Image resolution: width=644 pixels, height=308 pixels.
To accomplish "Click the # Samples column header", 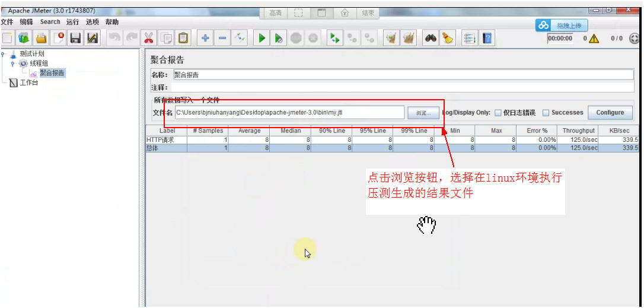I will [208, 131].
